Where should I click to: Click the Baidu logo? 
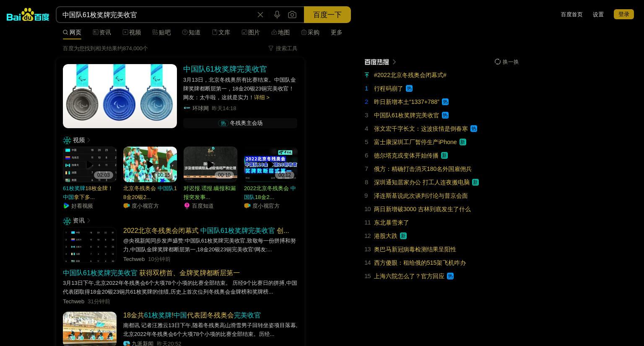point(28,15)
